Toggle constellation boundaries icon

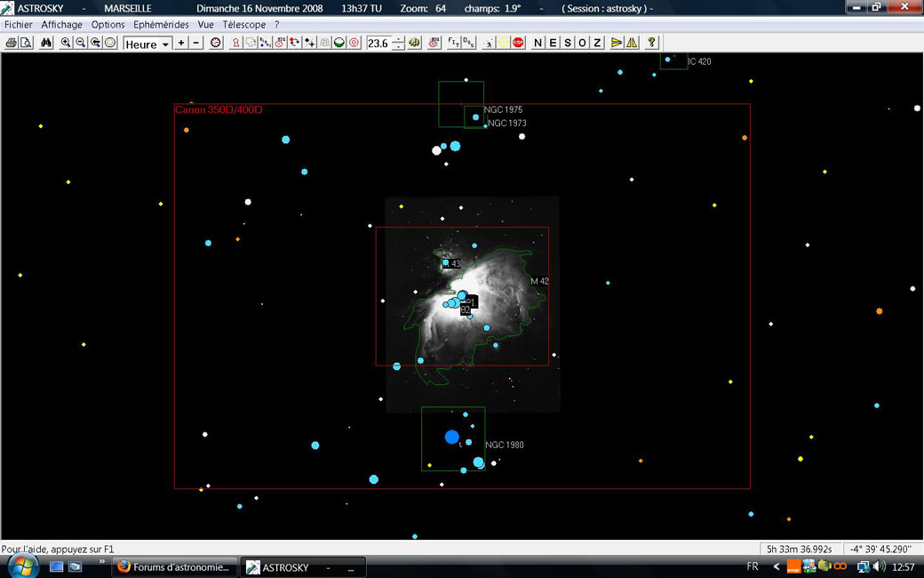[x=251, y=43]
